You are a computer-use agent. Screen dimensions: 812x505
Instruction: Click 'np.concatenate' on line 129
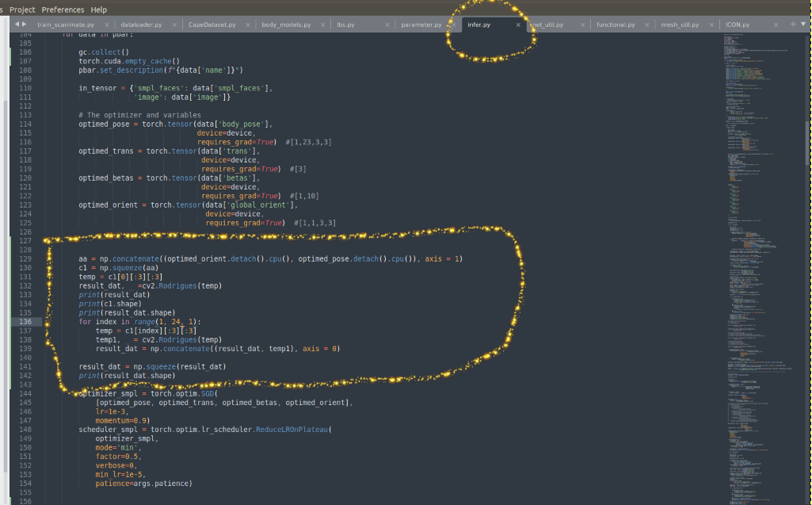(129, 258)
